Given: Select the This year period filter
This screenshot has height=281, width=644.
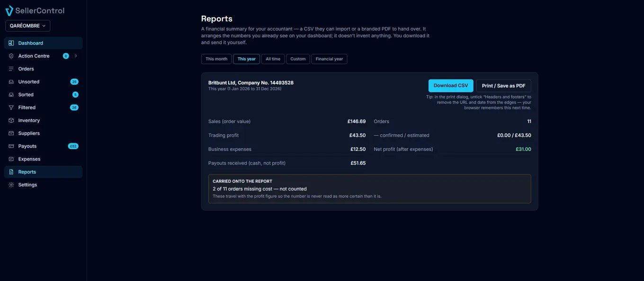Looking at the screenshot, I should click(246, 59).
